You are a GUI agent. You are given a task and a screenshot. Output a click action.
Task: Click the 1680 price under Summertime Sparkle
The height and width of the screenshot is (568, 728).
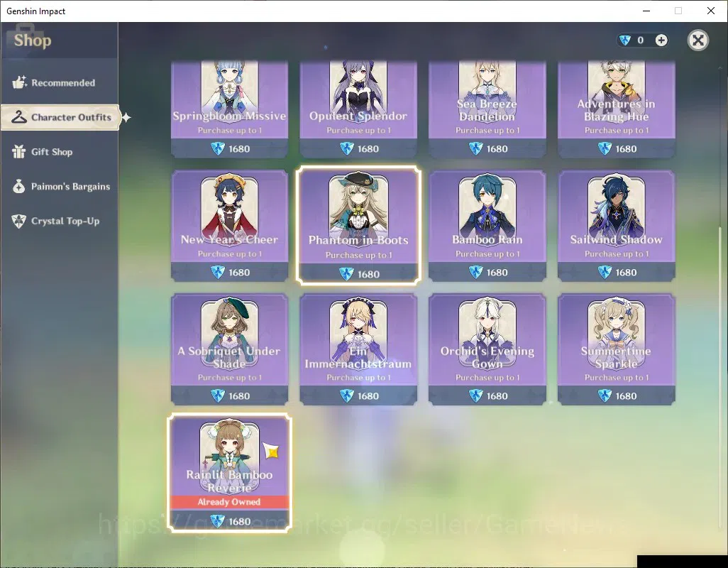(x=626, y=396)
